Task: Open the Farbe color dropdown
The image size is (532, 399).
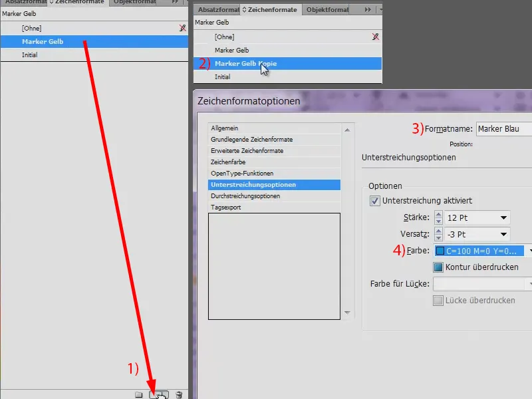Action: 529,251
